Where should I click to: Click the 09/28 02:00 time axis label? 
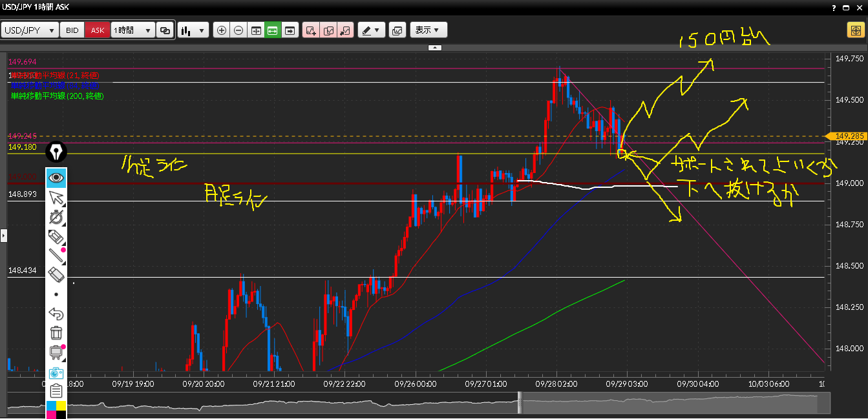coord(557,382)
